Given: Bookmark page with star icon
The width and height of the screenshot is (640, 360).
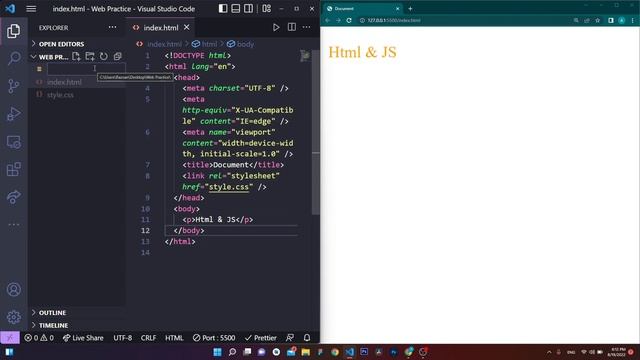Looking at the screenshot, I should pos(598,20).
